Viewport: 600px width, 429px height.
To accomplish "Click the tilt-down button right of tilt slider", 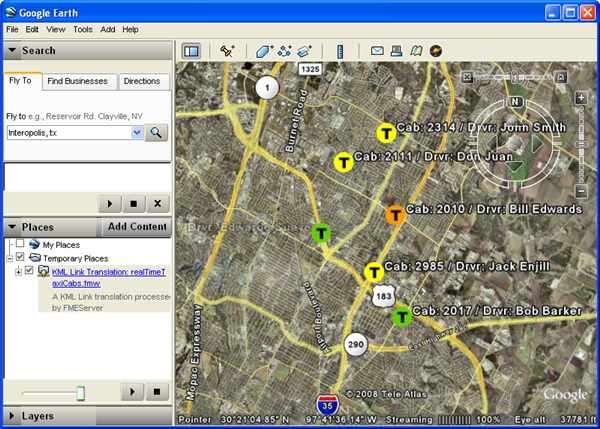I will (561, 77).
